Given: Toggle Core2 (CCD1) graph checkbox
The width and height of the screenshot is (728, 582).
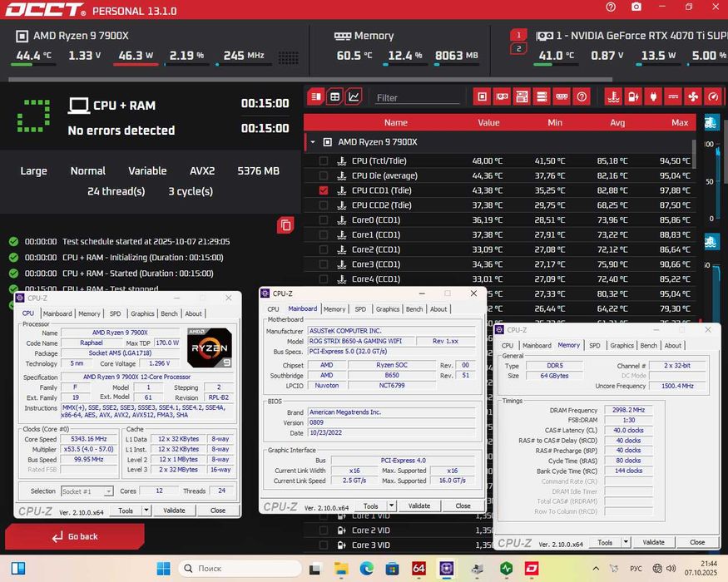Looking at the screenshot, I should click(324, 249).
